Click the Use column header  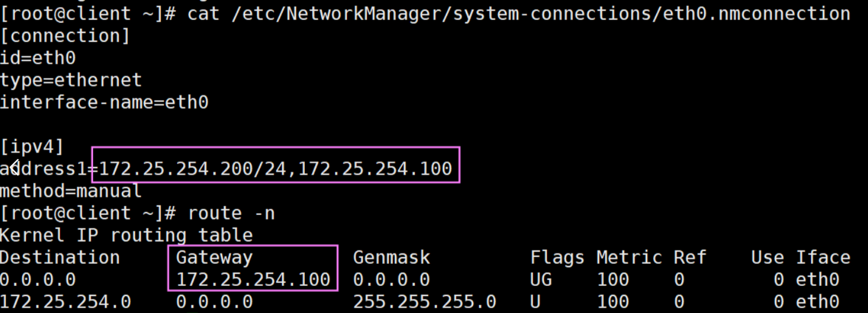pyautogui.click(x=767, y=257)
